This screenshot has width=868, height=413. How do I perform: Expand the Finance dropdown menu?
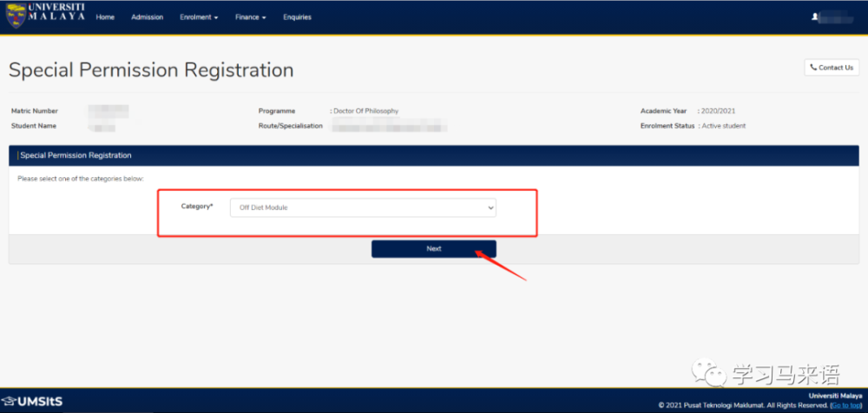tap(250, 17)
